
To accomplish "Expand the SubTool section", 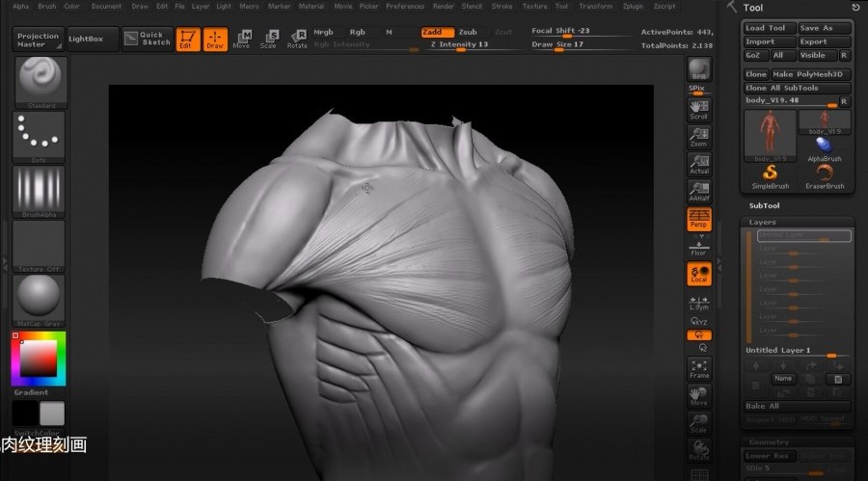I will [x=765, y=205].
